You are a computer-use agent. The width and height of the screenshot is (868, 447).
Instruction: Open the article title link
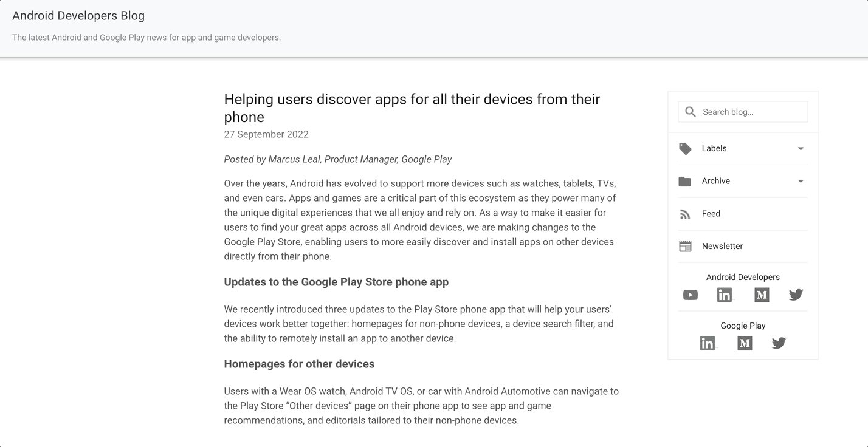412,108
